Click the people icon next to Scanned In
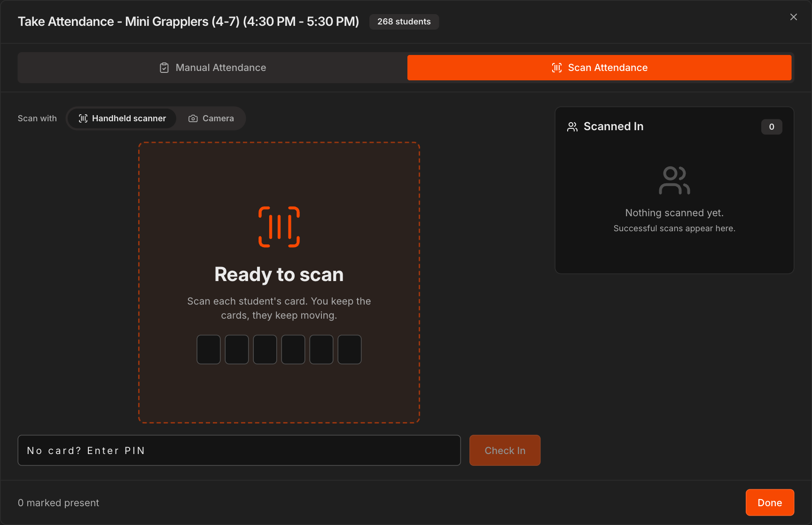This screenshot has height=525, width=812. pyautogui.click(x=572, y=126)
